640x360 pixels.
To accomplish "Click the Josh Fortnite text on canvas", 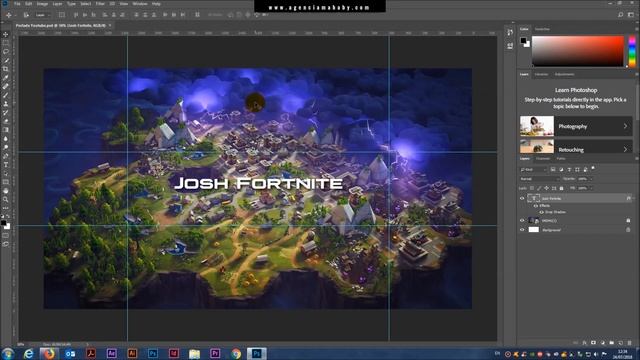I will pyautogui.click(x=258, y=184).
